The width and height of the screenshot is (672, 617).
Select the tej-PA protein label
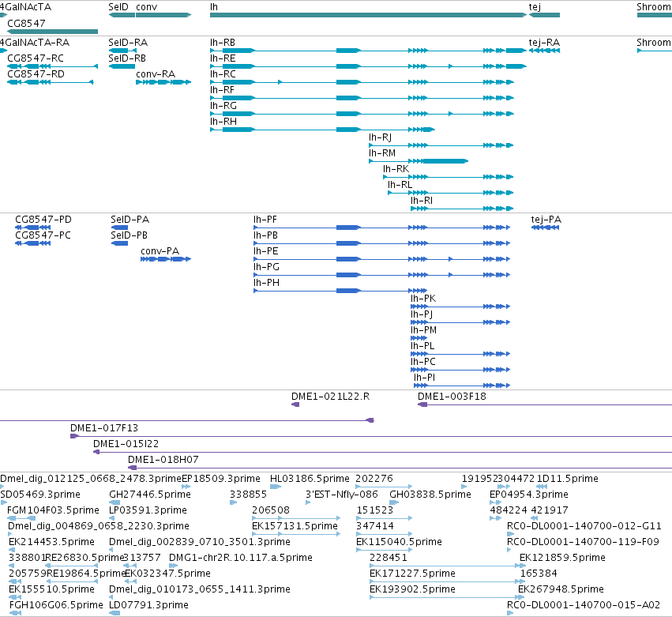tap(546, 220)
